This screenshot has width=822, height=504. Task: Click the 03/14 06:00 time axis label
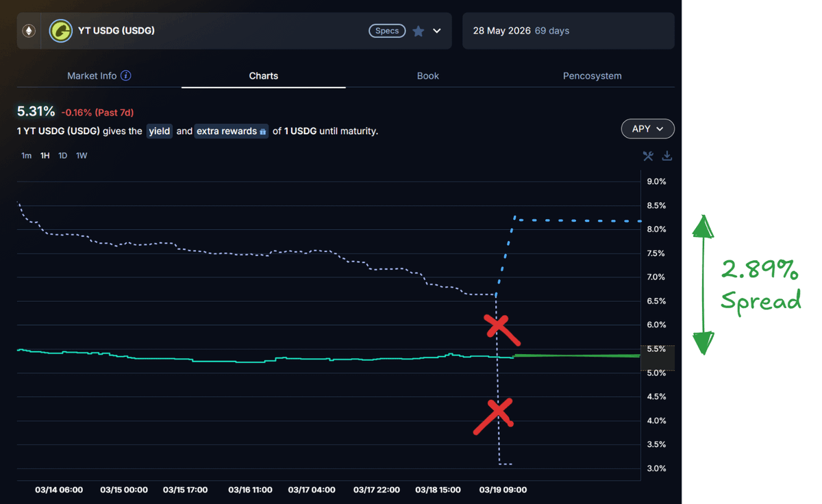(59, 490)
